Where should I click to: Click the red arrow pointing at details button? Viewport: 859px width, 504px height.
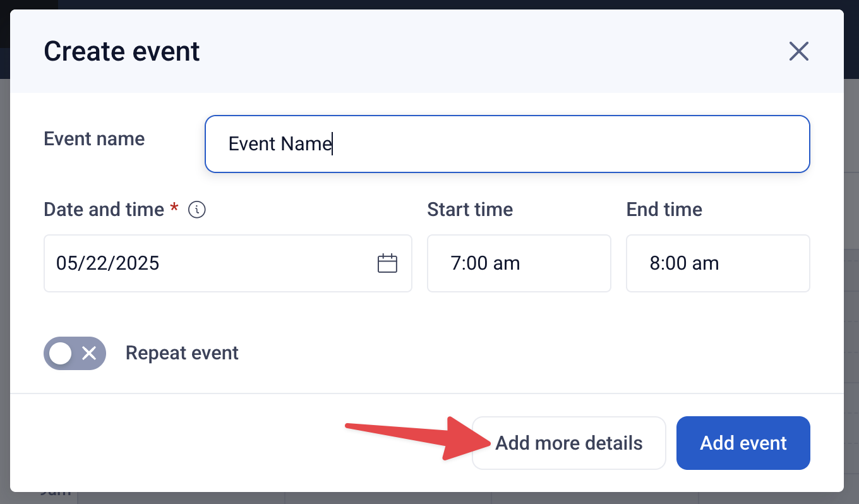(x=417, y=438)
